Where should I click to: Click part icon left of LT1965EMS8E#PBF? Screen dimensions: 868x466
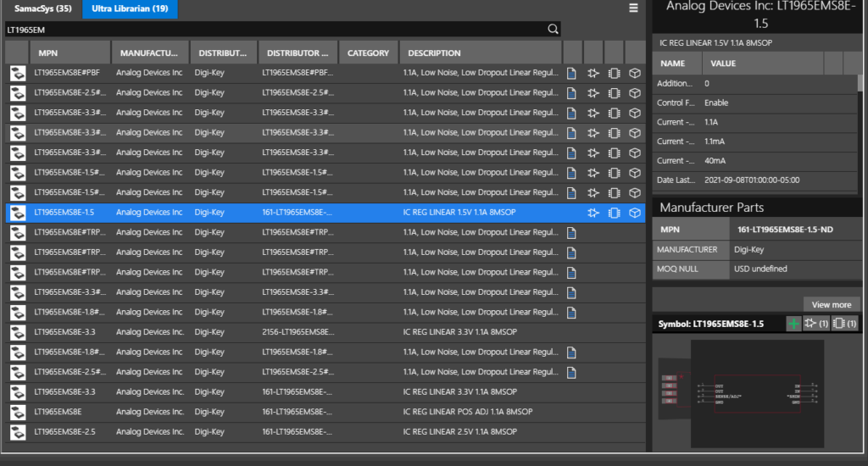[18, 73]
